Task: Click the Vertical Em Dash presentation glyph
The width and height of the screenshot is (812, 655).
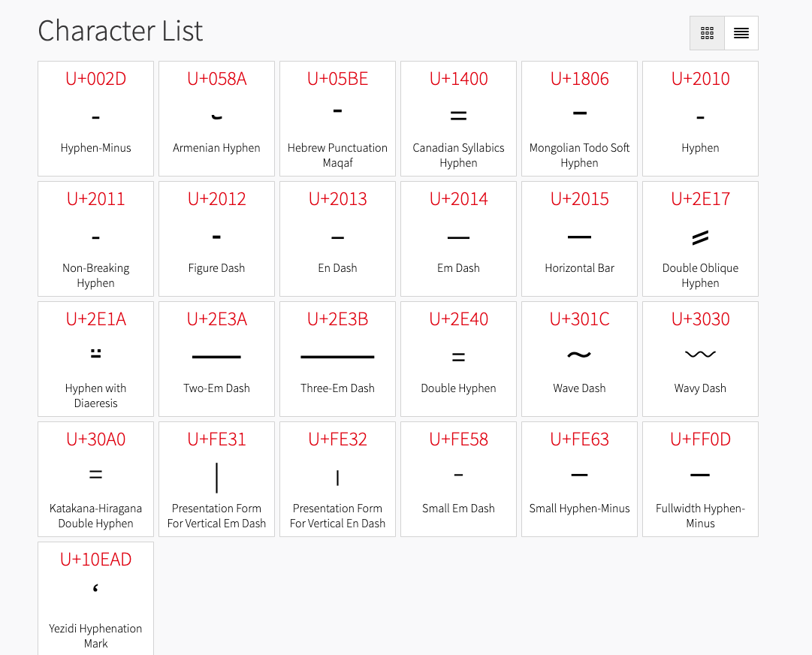Action: [x=216, y=477]
